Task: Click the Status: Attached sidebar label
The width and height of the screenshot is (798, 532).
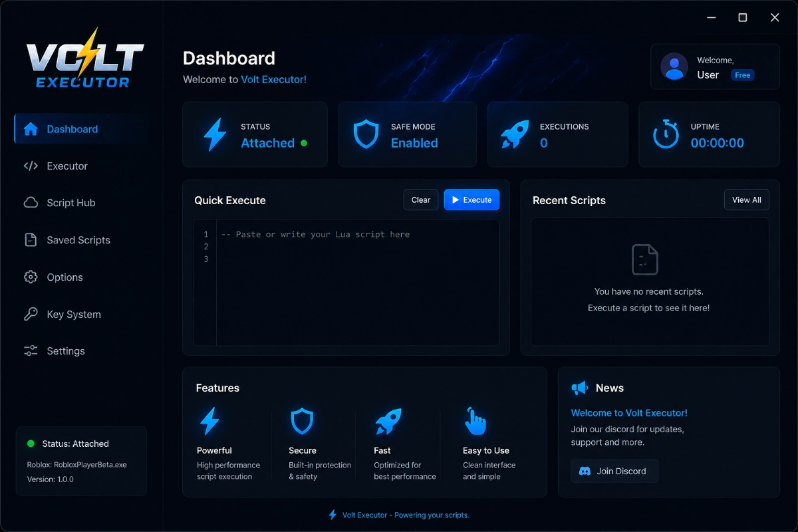Action: tap(75, 444)
